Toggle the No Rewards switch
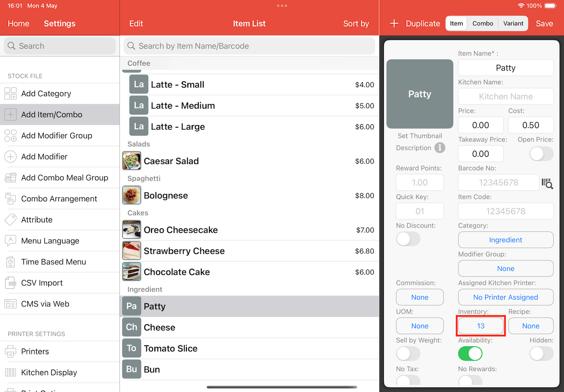Image resolution: width=564 pixels, height=392 pixels. 470,380
